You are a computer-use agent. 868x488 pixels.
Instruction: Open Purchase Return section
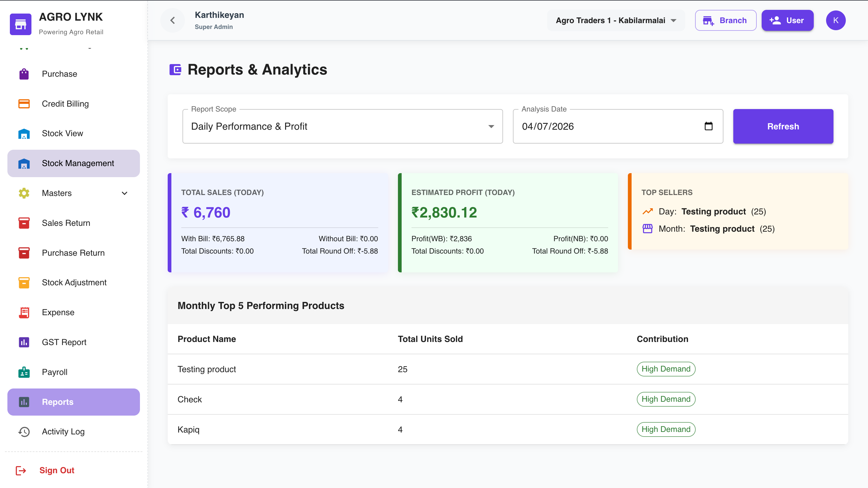[74, 253]
